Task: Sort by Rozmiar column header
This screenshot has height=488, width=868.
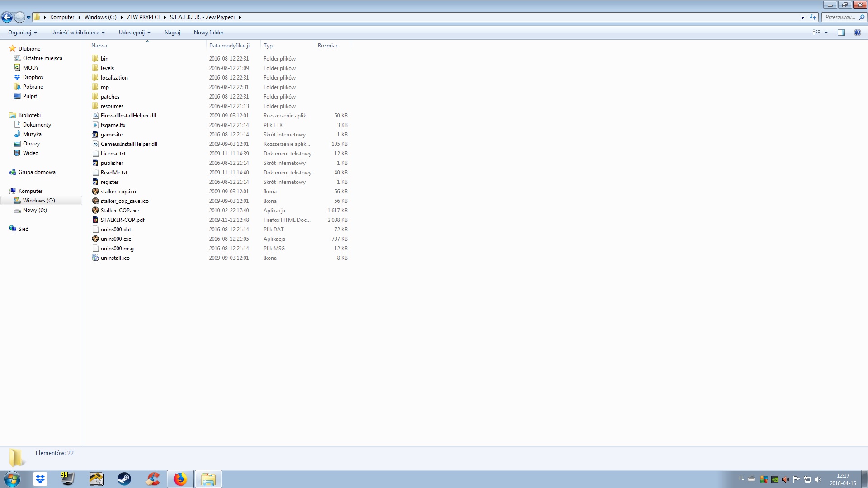Action: [x=333, y=46]
